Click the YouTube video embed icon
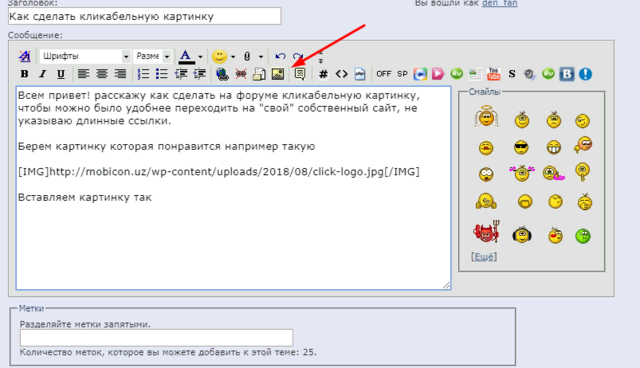The width and height of the screenshot is (640, 368). coord(493,74)
